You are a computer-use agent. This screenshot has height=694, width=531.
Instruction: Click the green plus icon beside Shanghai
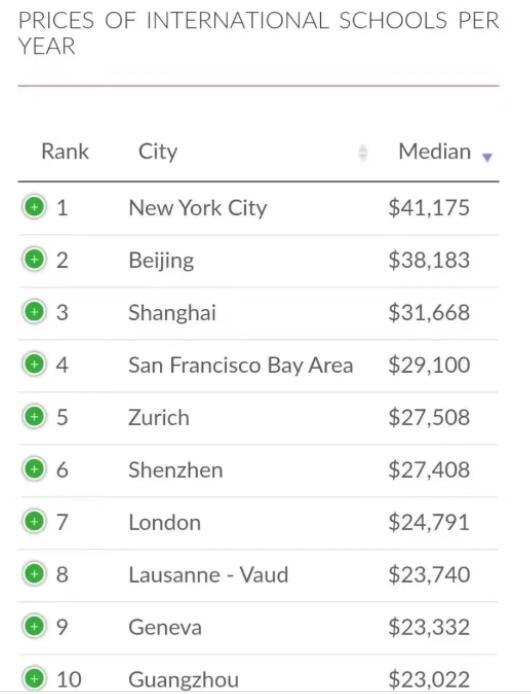click(34, 312)
